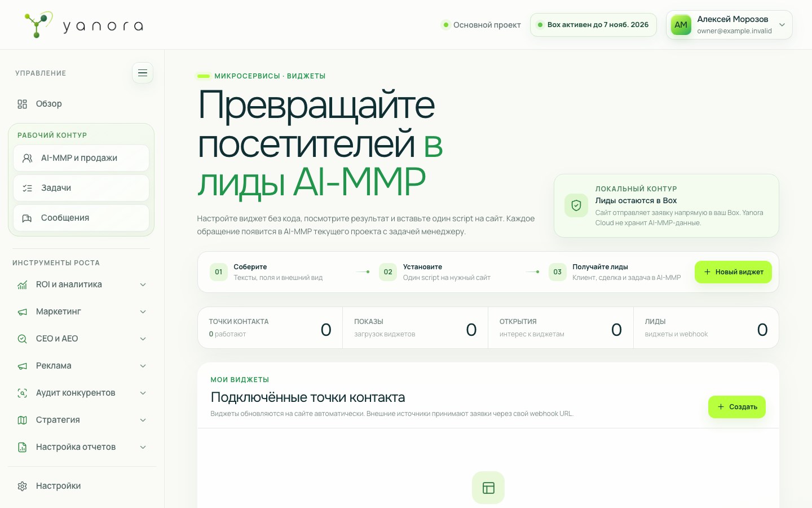Click the Лиды stat card
Viewport: 812px width, 508px height.
706,328
